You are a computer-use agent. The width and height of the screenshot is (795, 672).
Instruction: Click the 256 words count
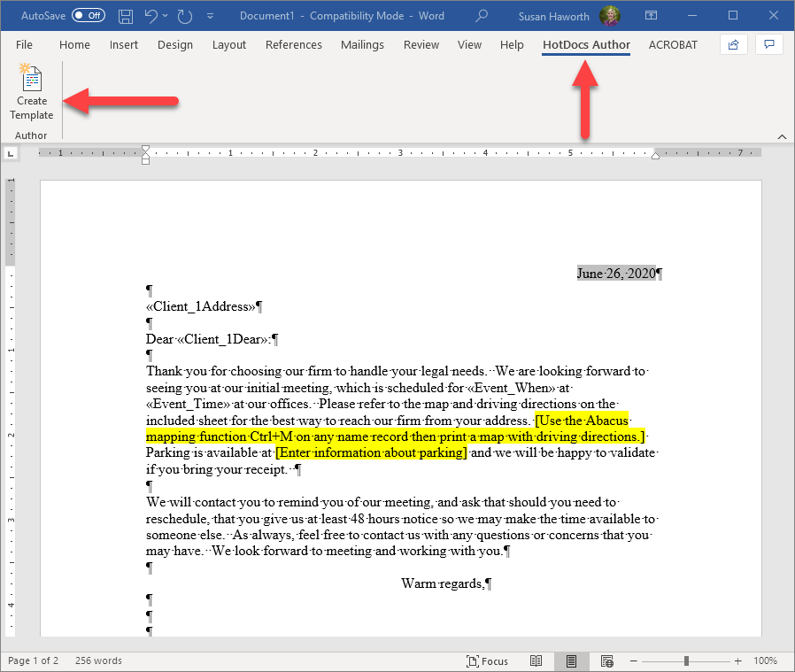[x=98, y=660]
